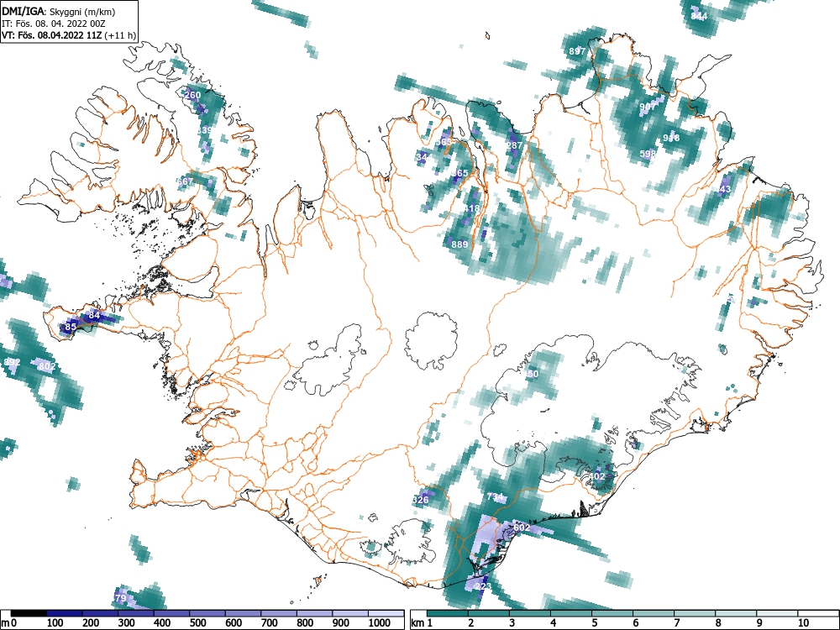Select the white swatch above km 10
This screenshot has height=630, width=840.
(819, 613)
